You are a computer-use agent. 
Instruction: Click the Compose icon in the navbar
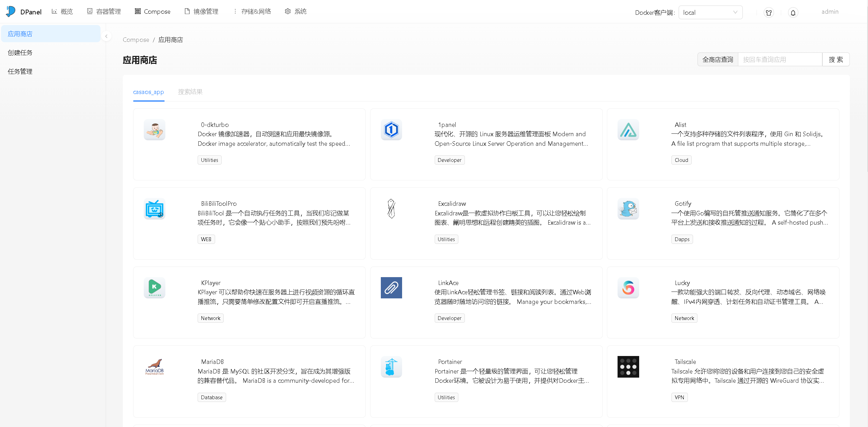click(138, 11)
